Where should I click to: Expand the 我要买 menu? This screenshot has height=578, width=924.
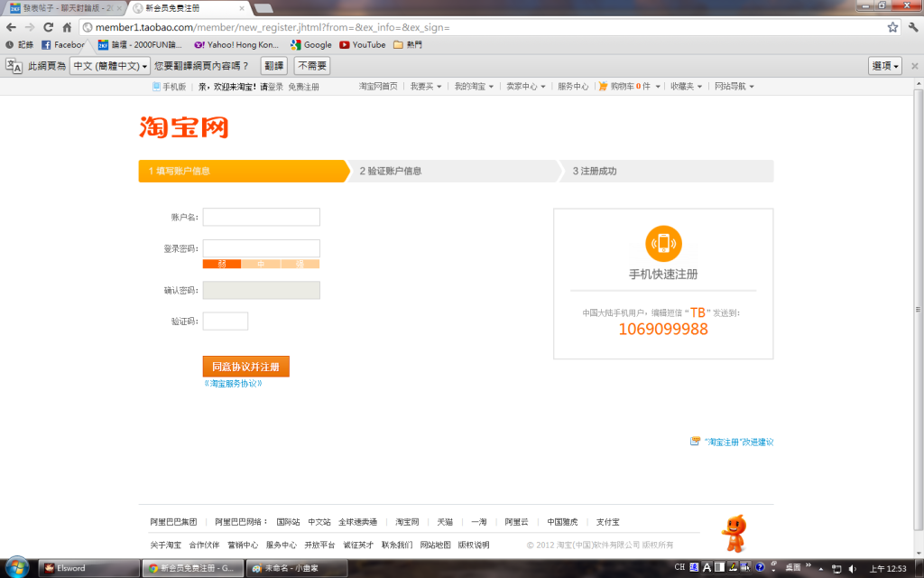tap(426, 86)
